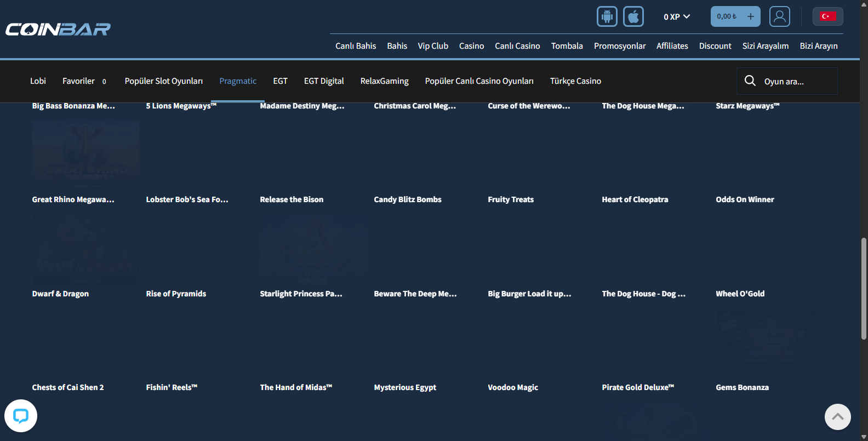868x441 pixels.
Task: Click Odds On Winner title
Action: tap(745, 199)
